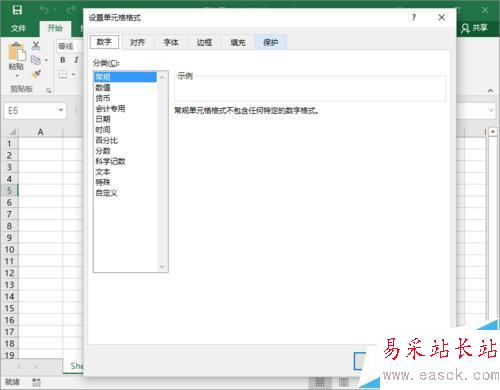Switch to the 数字 tab in dialog
500x390 pixels.
click(104, 42)
